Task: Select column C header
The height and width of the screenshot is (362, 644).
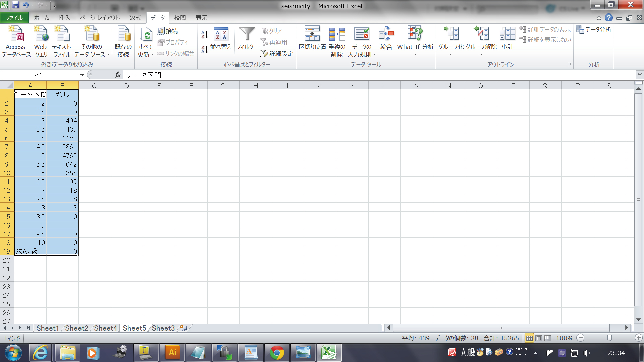Action: (x=94, y=86)
